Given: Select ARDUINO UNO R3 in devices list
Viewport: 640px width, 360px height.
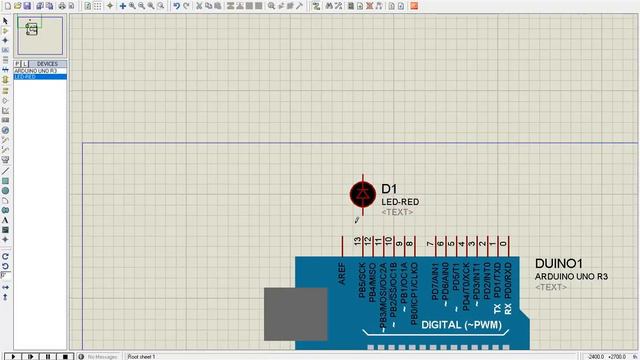Looking at the screenshot, I should coord(40,71).
